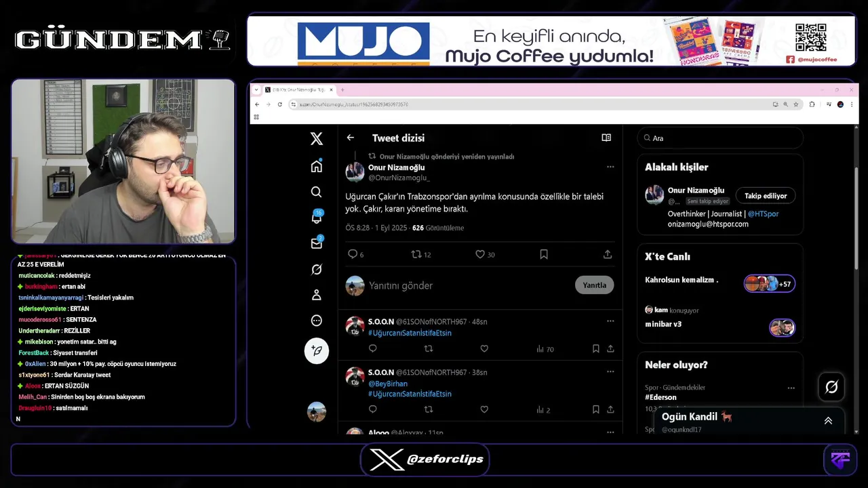868x488 pixels.
Task: Share the 38sn S.O.O.N reply
Action: [610, 409]
